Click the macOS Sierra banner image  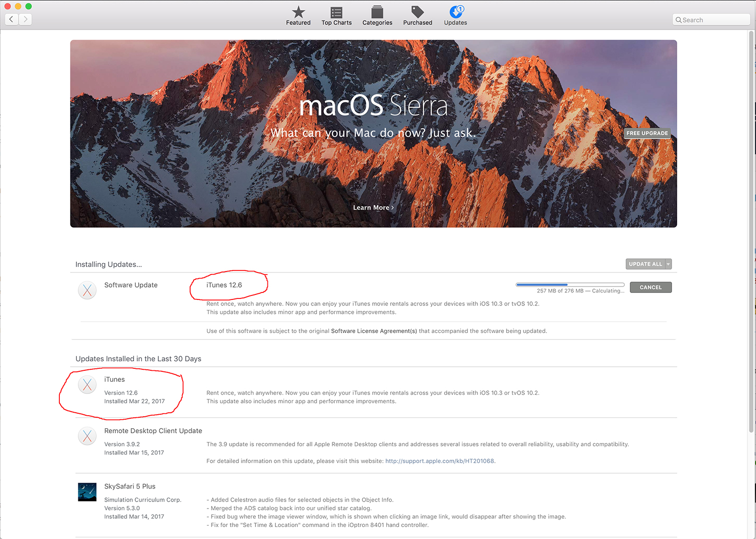point(374,134)
